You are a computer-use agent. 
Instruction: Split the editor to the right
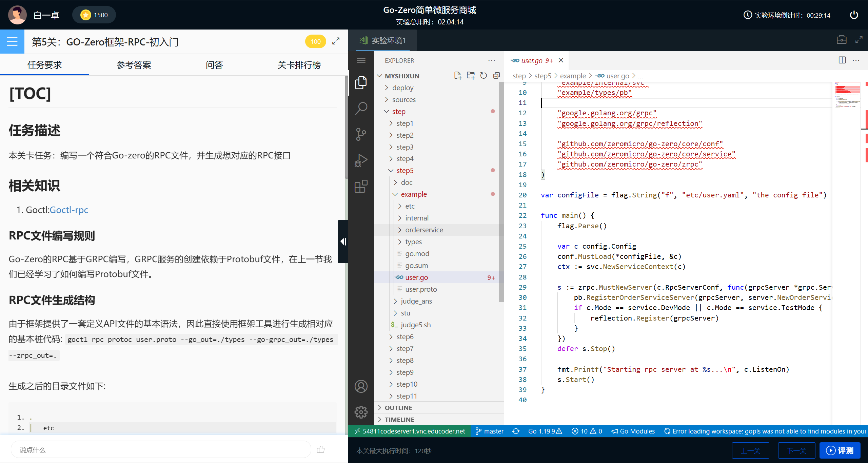842,60
